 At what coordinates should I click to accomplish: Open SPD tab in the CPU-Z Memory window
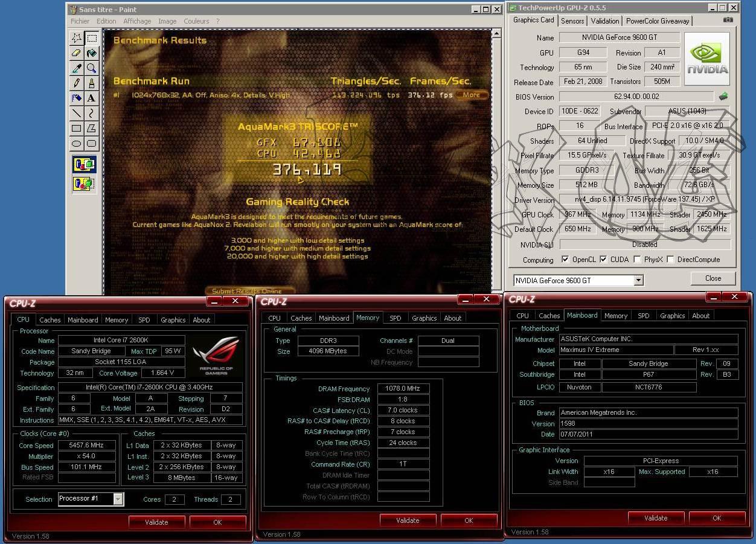point(395,318)
